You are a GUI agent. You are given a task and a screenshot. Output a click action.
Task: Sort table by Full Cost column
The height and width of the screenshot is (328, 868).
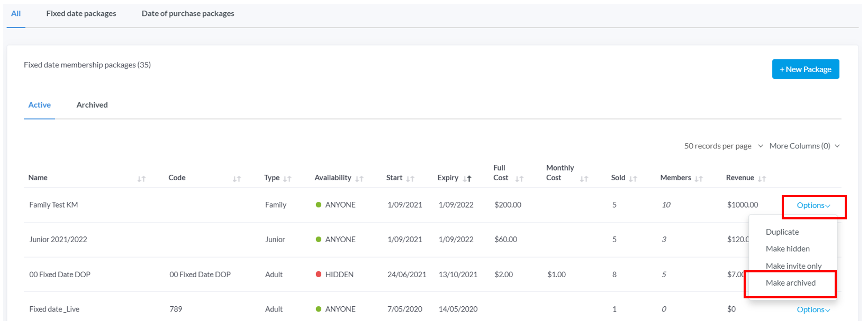tap(519, 179)
